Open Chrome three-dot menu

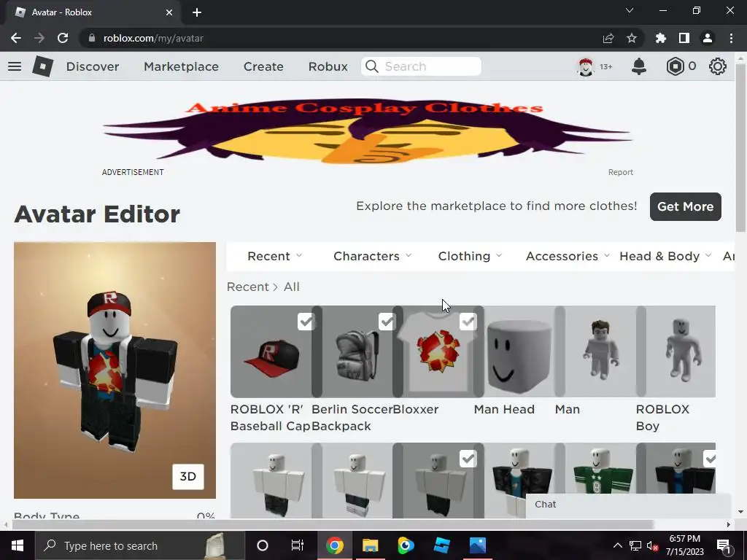[731, 38]
